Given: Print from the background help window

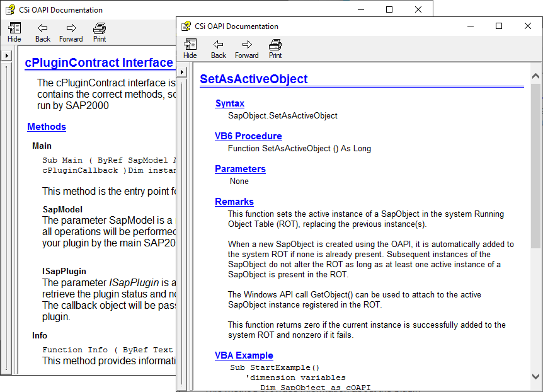Looking at the screenshot, I should point(100,32).
